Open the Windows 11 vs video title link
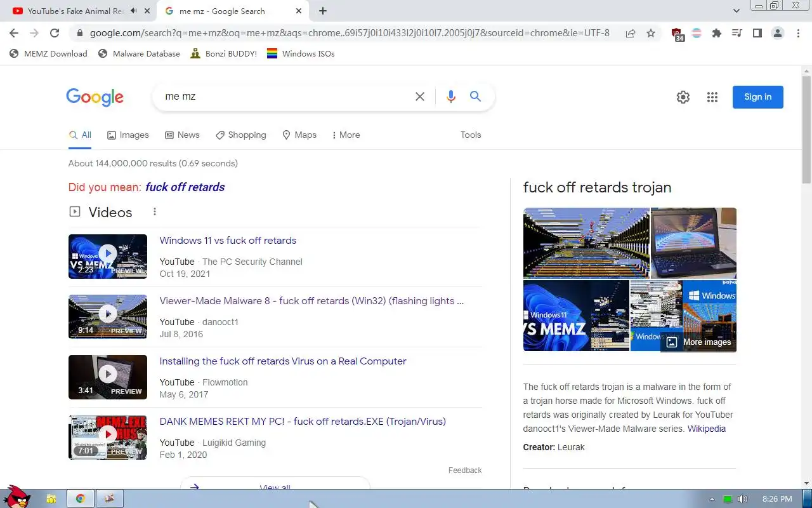812x508 pixels. pos(228,241)
